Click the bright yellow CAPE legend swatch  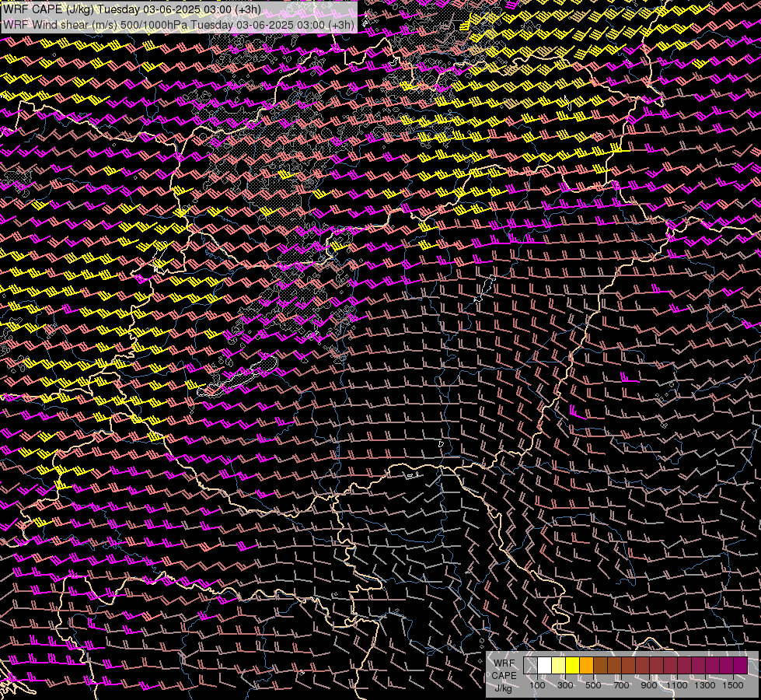coord(573,666)
